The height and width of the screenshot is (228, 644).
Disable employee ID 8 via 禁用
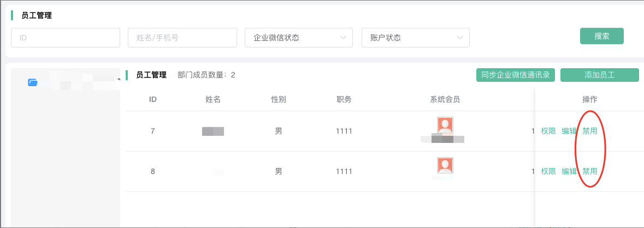point(590,171)
